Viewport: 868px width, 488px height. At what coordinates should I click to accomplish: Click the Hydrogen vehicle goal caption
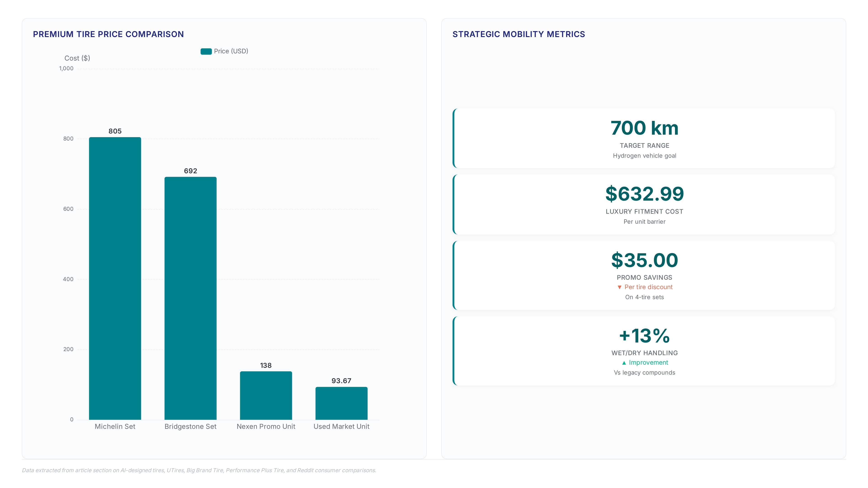pos(644,156)
